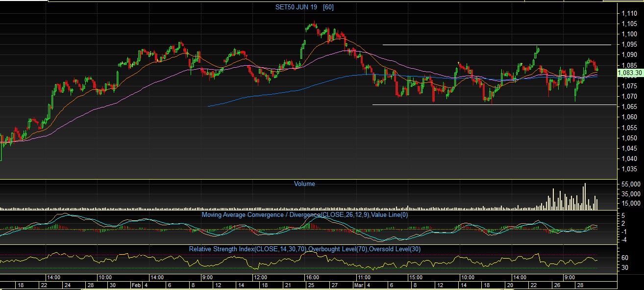The image size is (644, 290).
Task: Click the tallest volume bar near date 28
Action: click(584, 196)
